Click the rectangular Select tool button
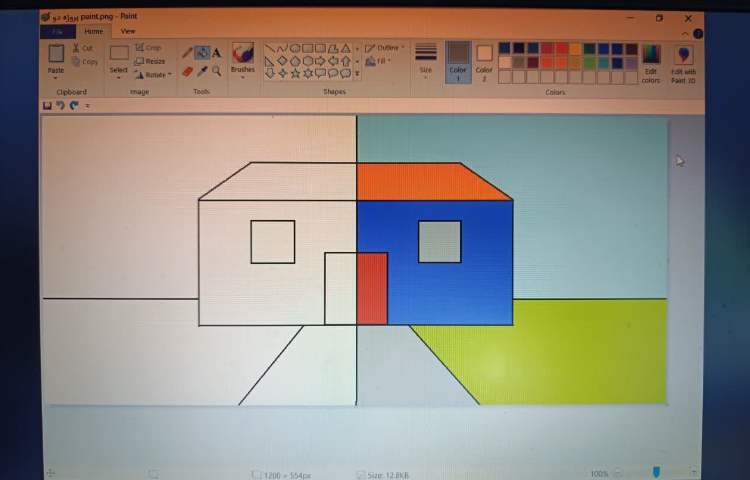This screenshot has height=480, width=750. pyautogui.click(x=119, y=53)
